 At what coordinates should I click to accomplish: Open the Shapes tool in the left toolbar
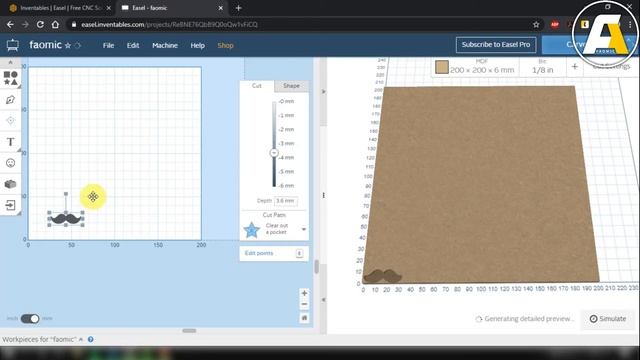(x=11, y=78)
